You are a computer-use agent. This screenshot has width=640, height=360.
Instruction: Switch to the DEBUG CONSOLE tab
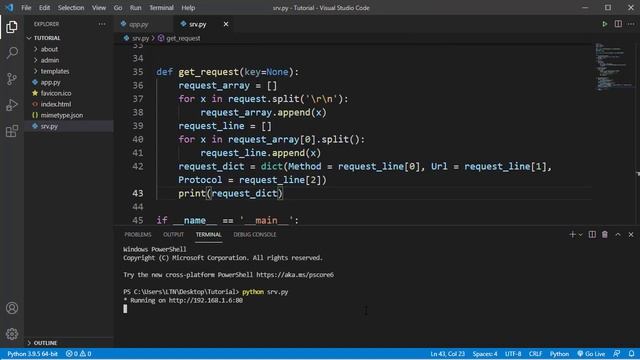tap(255, 235)
